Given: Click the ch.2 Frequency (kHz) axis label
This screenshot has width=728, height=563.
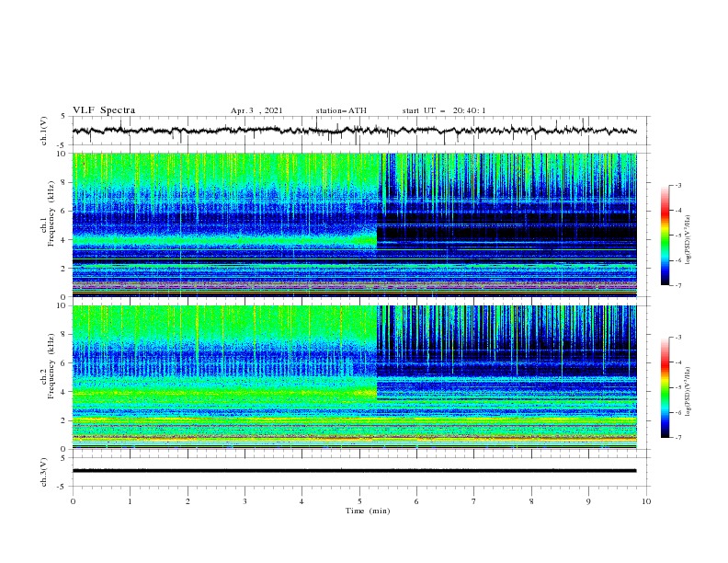Looking at the screenshot, I should tap(49, 366).
